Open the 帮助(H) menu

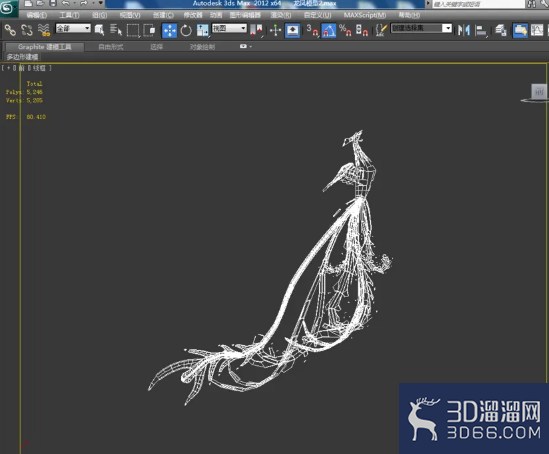pos(409,15)
